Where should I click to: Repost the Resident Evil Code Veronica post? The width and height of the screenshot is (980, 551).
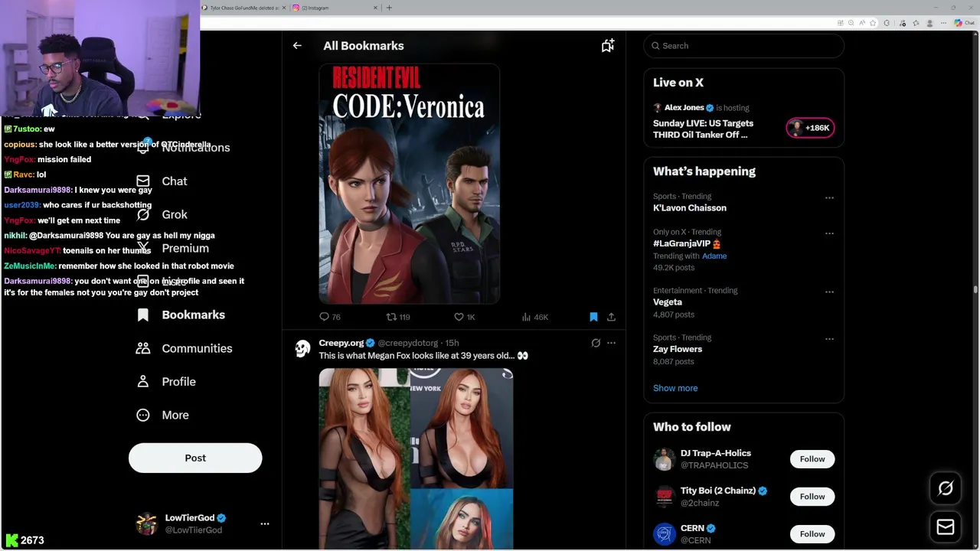pyautogui.click(x=398, y=317)
